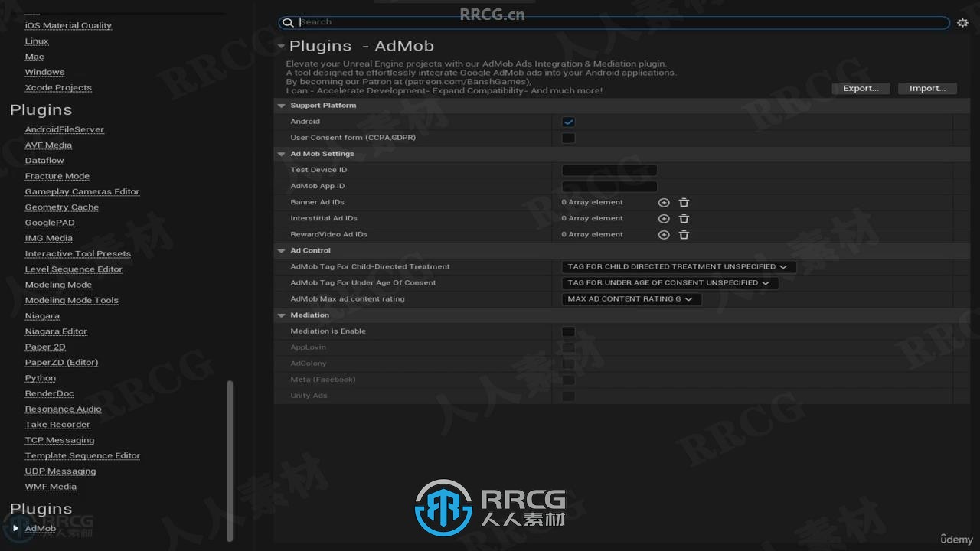Open Xcode Projects settings
The image size is (980, 551).
coord(58,87)
